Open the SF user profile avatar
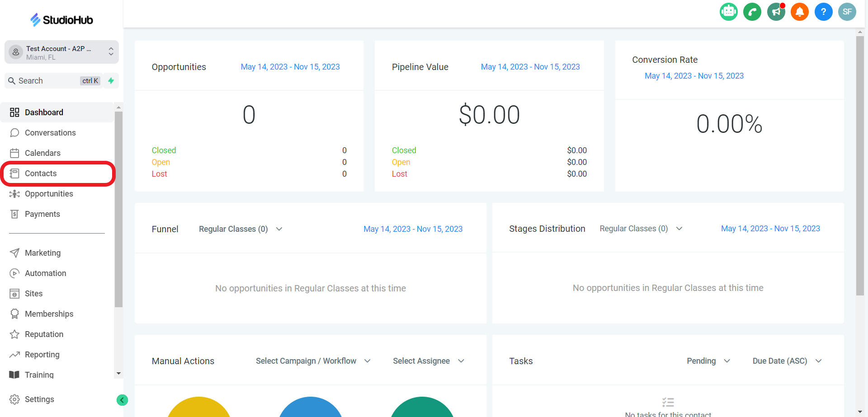The height and width of the screenshot is (417, 868). (847, 12)
